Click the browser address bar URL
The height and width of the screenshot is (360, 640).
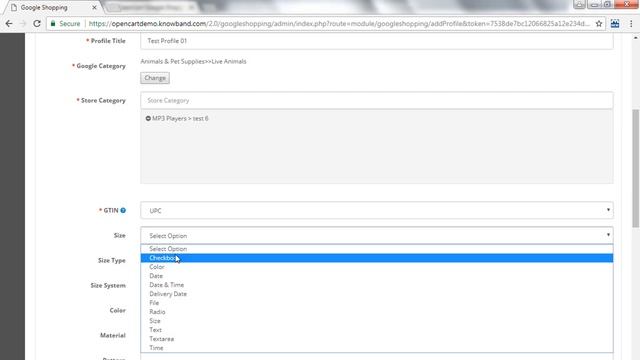click(339, 24)
